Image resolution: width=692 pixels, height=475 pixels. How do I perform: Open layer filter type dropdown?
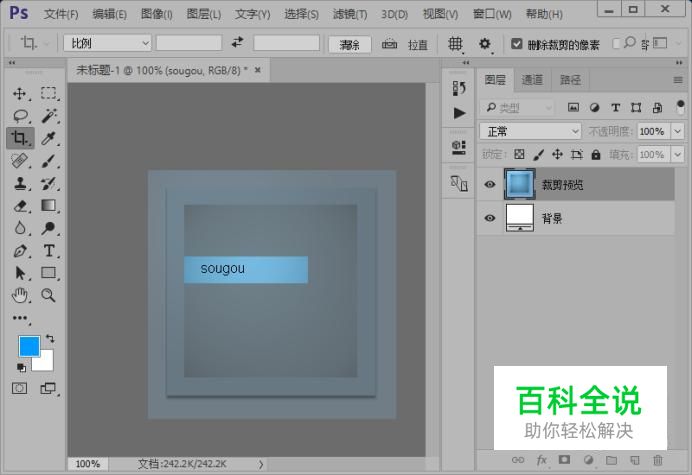click(x=517, y=107)
